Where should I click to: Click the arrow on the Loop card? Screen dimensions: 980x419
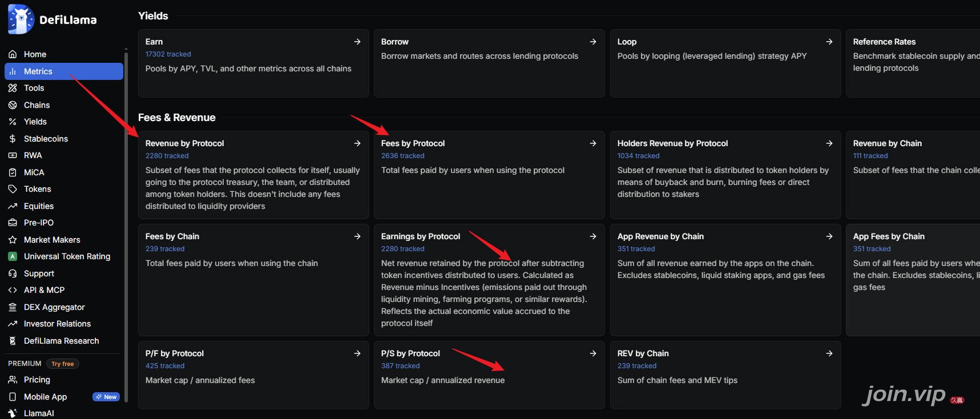pyautogui.click(x=829, y=42)
